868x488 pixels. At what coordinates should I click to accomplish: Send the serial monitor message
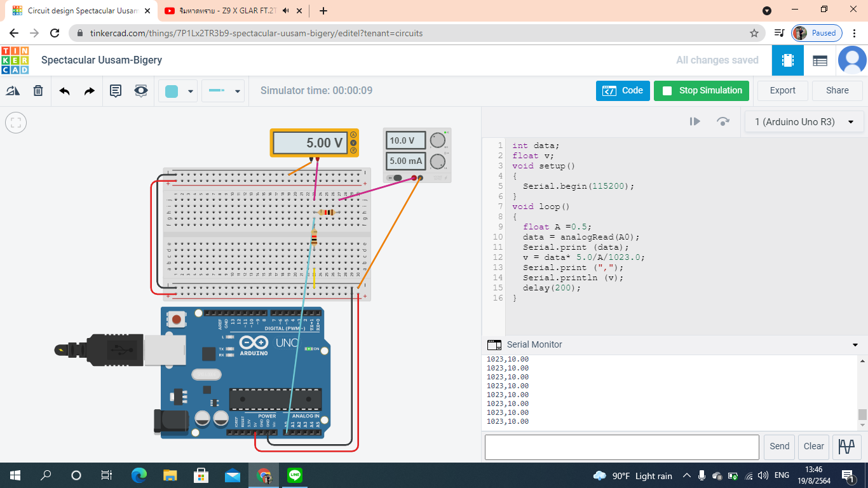pyautogui.click(x=779, y=447)
